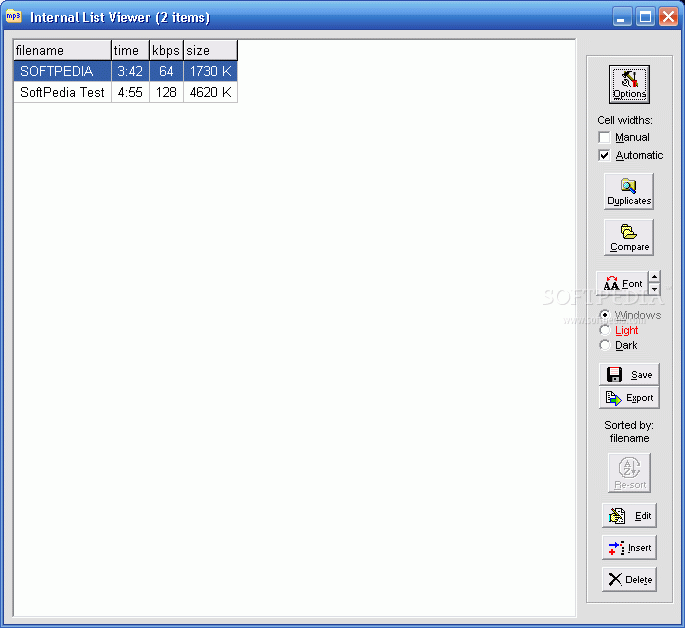Minimize the Internal List Viewer window
The width and height of the screenshot is (685, 628).
pyautogui.click(x=622, y=17)
